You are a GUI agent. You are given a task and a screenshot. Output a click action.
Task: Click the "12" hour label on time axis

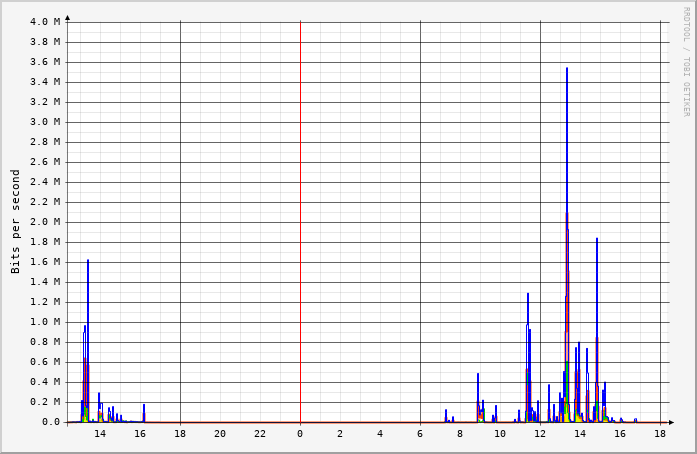[x=540, y=434]
